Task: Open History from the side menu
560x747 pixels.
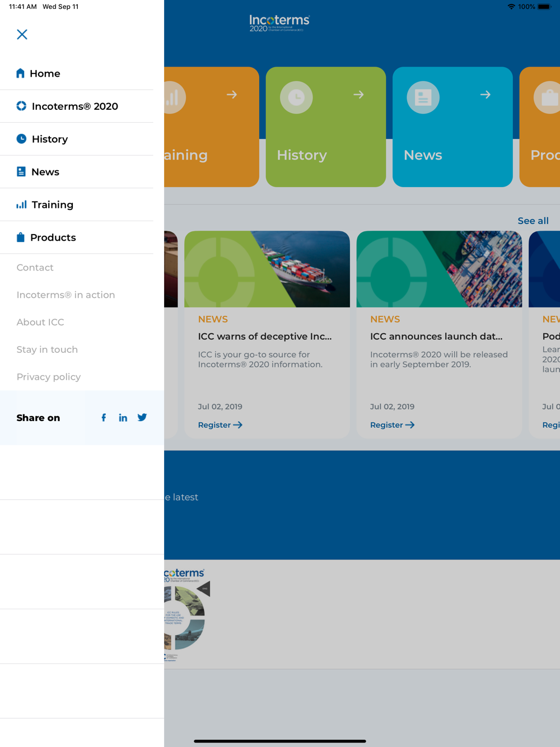Action: coord(77,139)
